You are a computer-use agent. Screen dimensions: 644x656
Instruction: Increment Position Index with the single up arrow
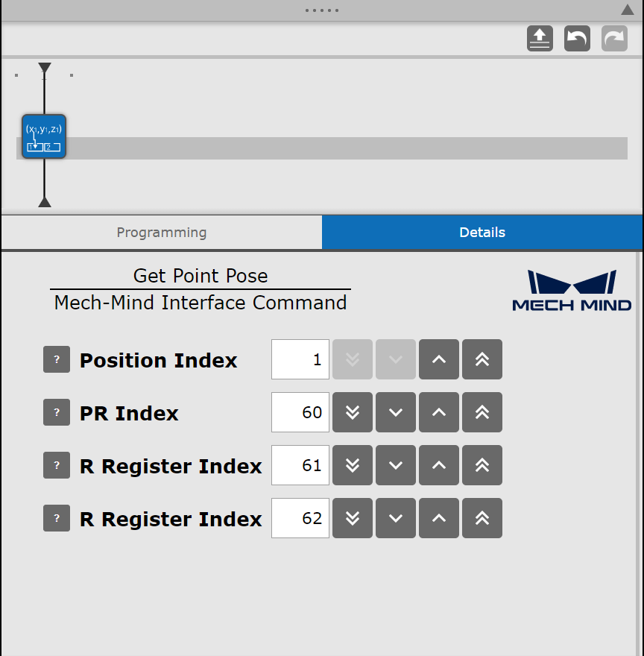click(438, 359)
